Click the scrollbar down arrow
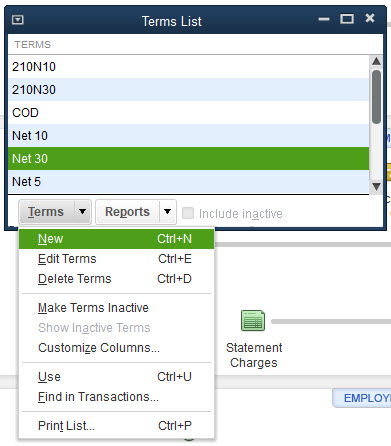Viewport: 391px width, 446px height. click(376, 187)
